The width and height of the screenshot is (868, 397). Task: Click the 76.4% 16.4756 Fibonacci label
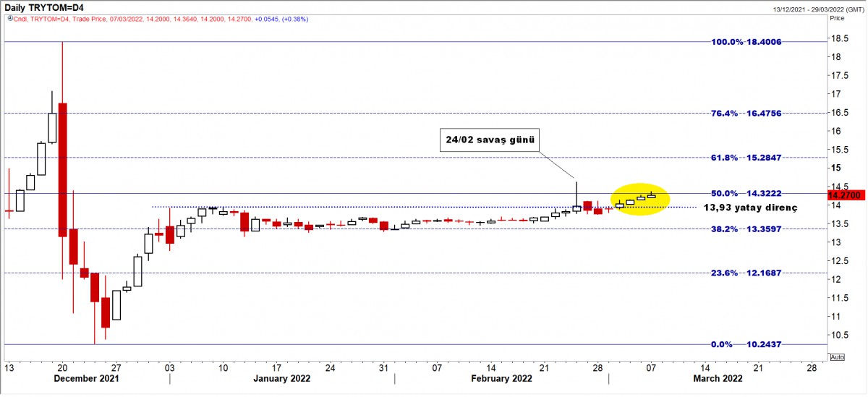tap(746, 113)
